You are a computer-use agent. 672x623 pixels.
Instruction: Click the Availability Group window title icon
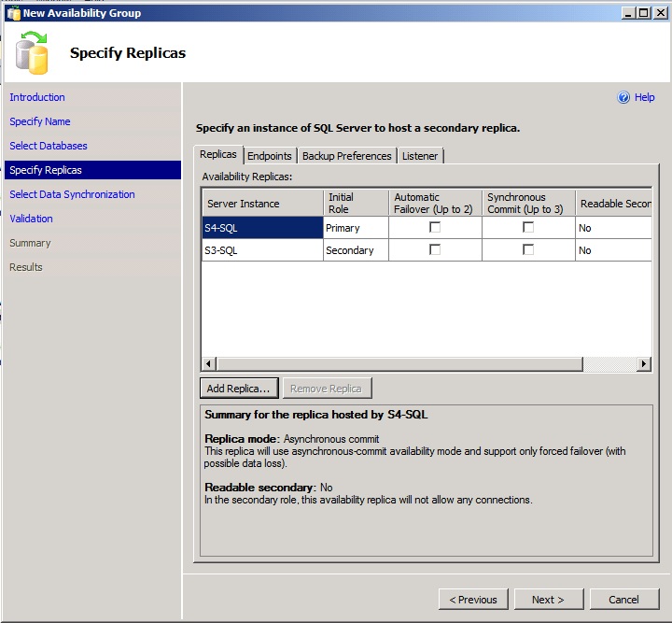click(13, 13)
